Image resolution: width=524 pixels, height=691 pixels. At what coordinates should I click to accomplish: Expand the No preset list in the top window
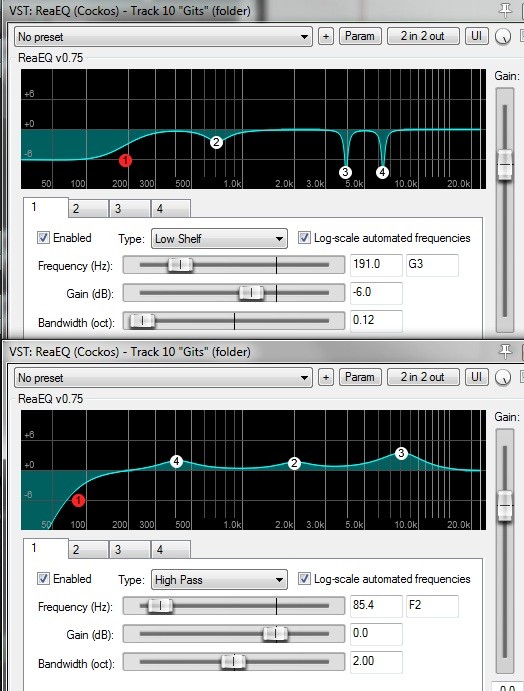[163, 37]
